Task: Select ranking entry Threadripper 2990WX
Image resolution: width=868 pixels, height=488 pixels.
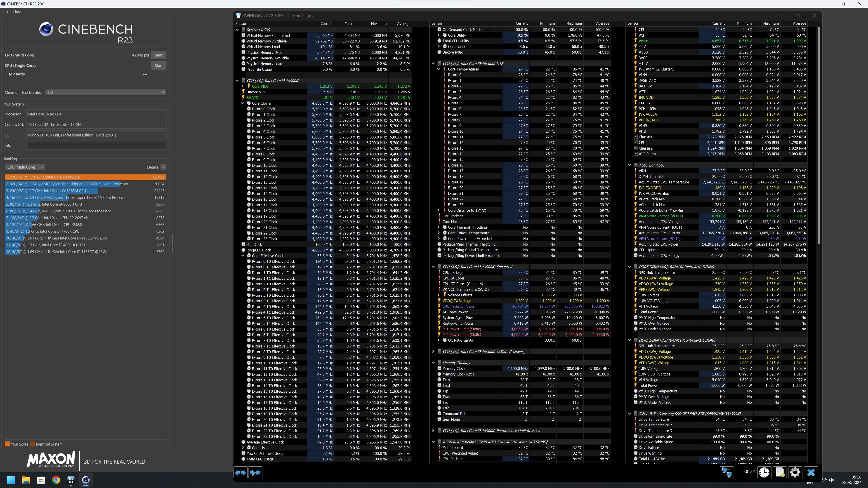Action: pos(85,184)
